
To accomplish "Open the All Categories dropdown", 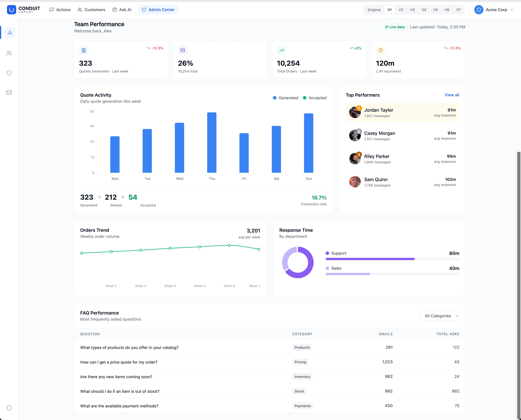I will coord(440,316).
